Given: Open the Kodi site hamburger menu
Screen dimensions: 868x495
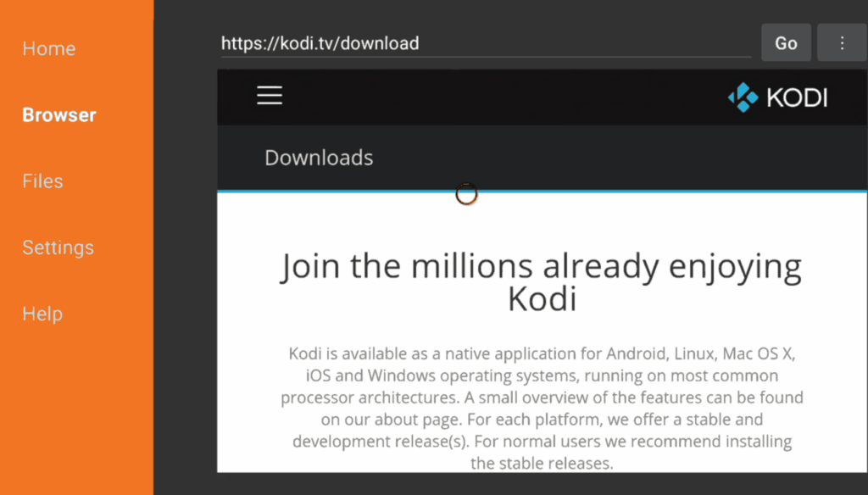Looking at the screenshot, I should 270,95.
